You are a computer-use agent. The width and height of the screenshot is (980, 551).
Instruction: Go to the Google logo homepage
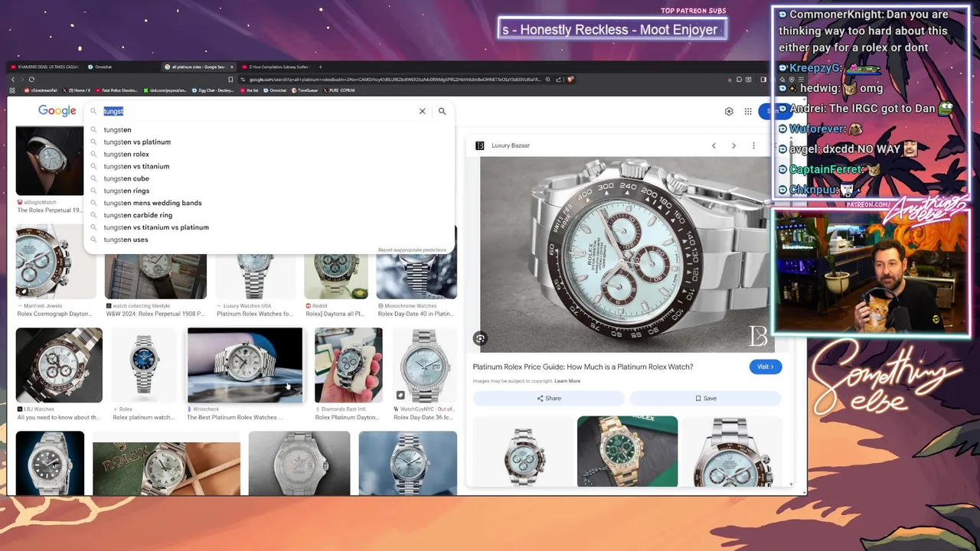click(x=57, y=111)
